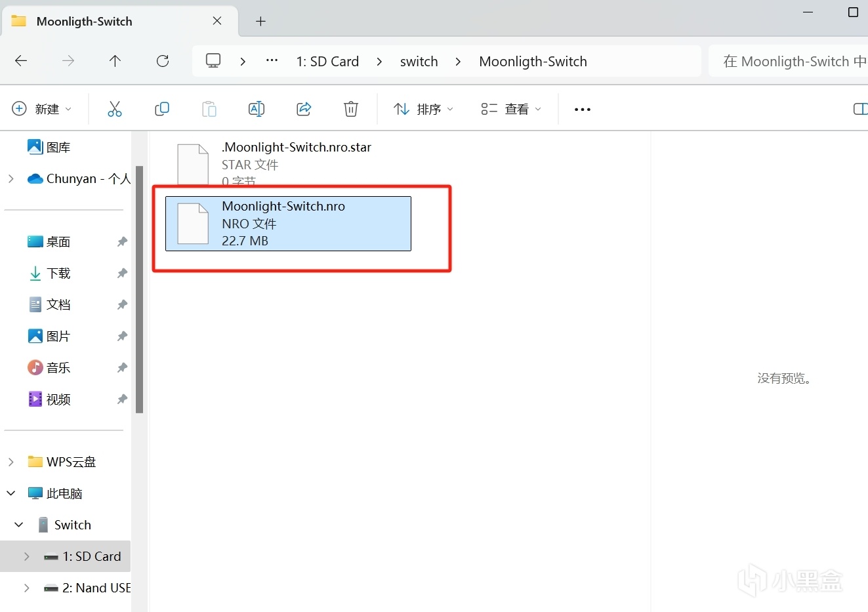The image size is (868, 612).
Task: Collapse the 此电脑 tree node
Action: pyautogui.click(x=10, y=493)
